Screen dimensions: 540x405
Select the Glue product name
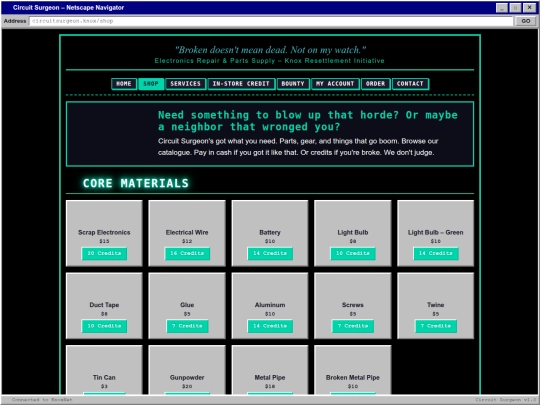[187, 305]
